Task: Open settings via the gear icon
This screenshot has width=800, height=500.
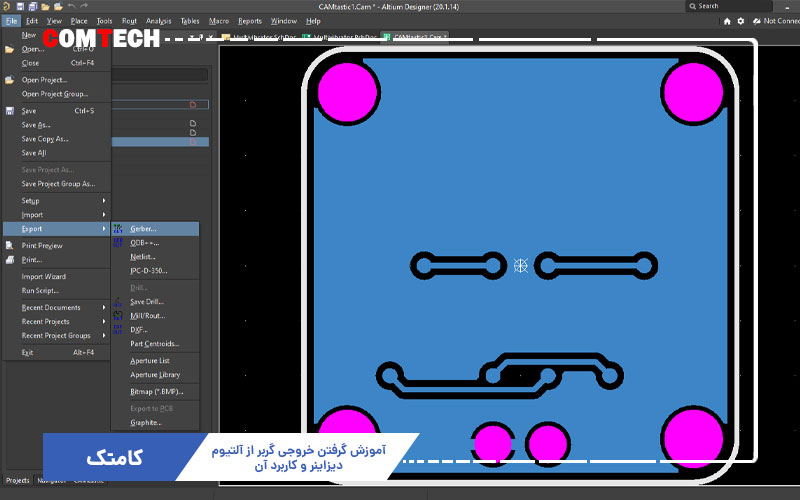Action: click(740, 20)
